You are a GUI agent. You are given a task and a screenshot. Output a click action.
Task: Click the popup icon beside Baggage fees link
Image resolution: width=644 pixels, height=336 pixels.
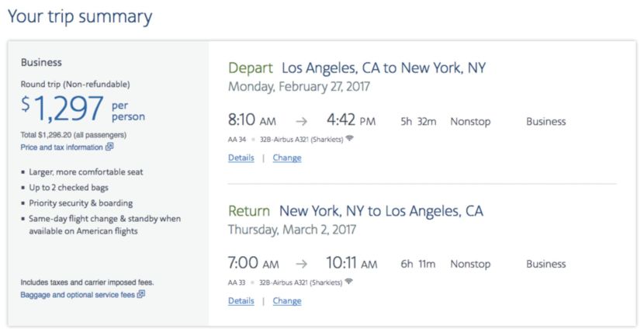click(141, 295)
